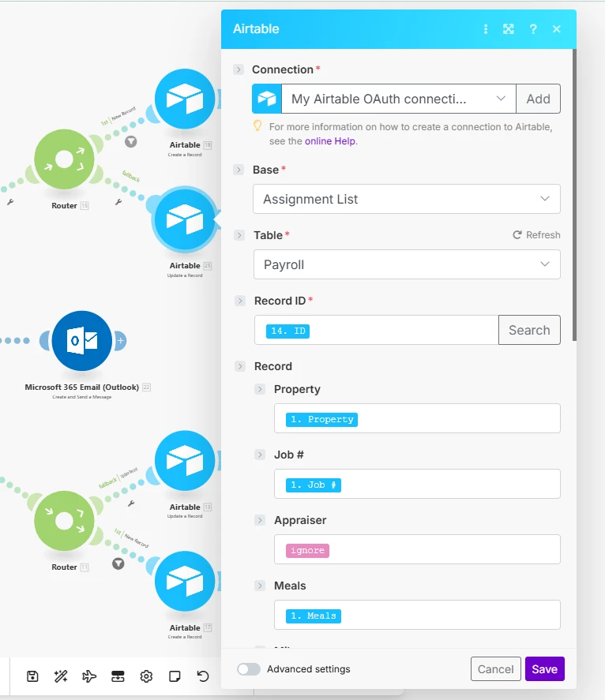Open the Microsoft 365 Email Outlook module
The width and height of the screenshot is (605, 700).
point(82,341)
